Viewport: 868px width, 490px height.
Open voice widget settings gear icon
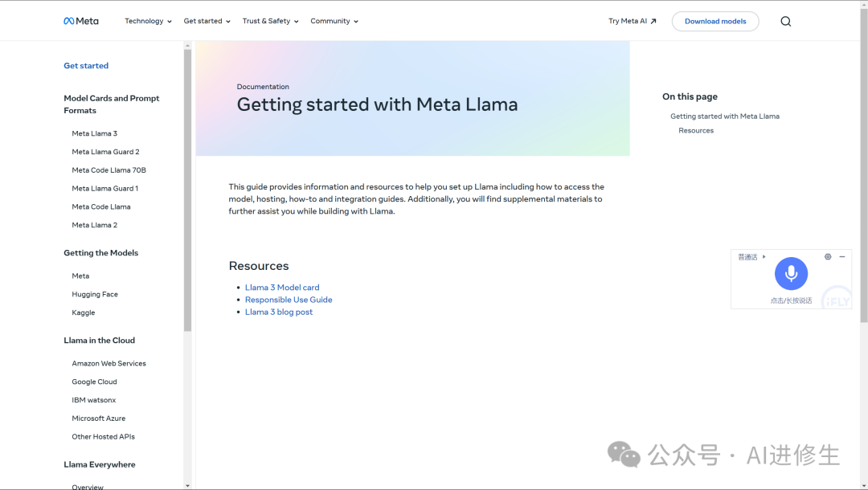(x=828, y=256)
